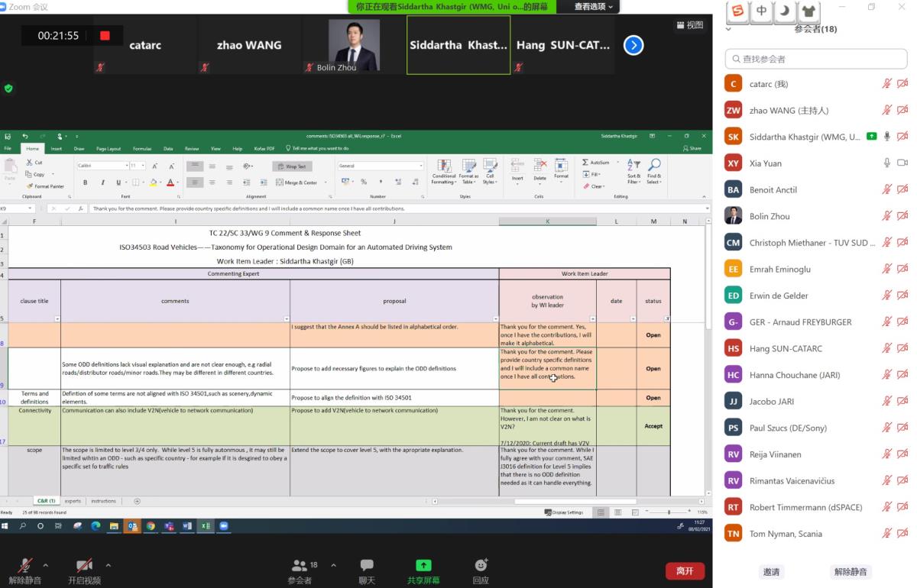This screenshot has height=588, width=917.
Task: Unmute microphone with 解除静音 toggle
Action: [25, 570]
